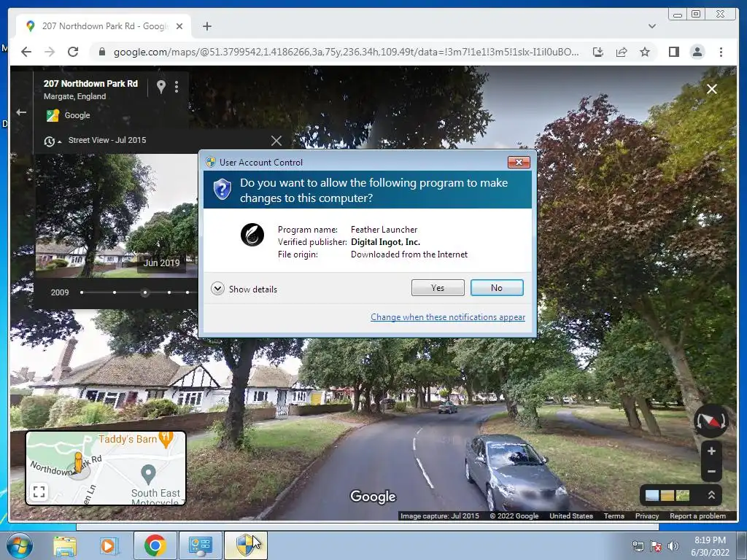Viewport: 747px width, 560px height.
Task: Open the Jun 2019 Street View thumbnail
Action: click(x=117, y=216)
